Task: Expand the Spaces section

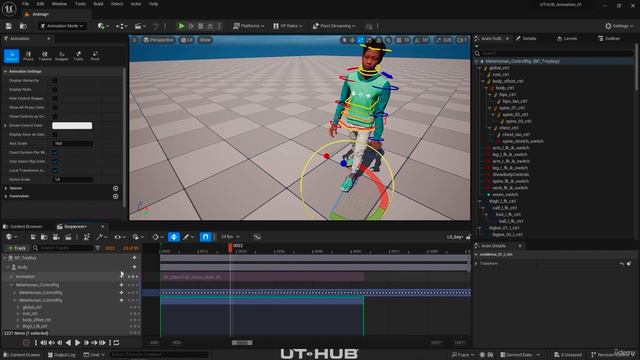Action: [6, 188]
